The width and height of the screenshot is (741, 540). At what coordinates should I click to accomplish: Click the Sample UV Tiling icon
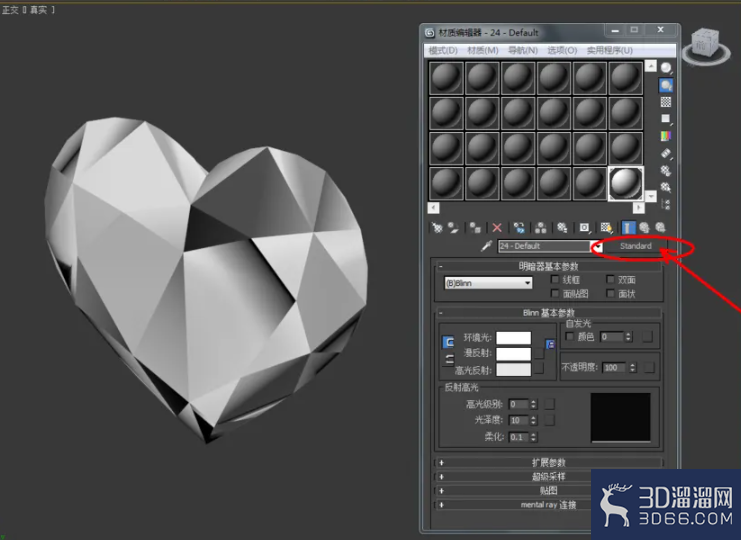pos(666,119)
